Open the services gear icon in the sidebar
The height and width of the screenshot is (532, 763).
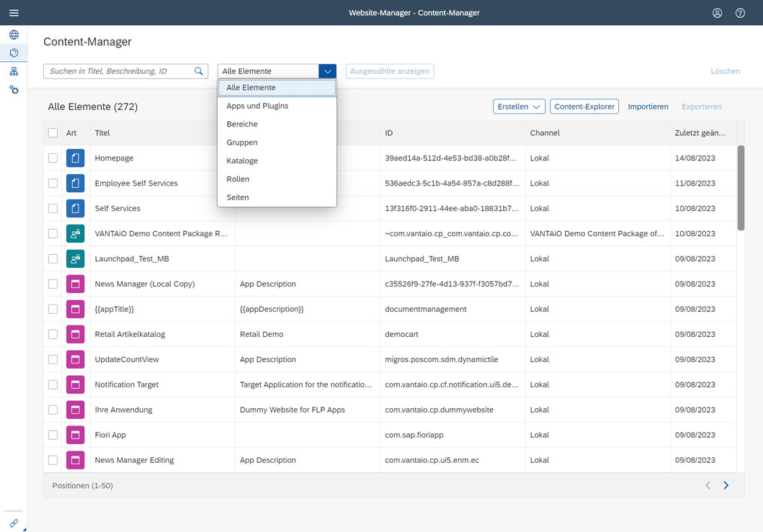pyautogui.click(x=14, y=89)
